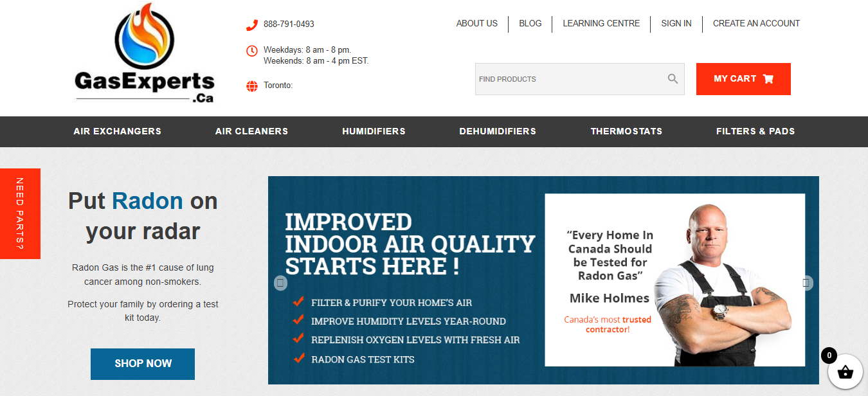This screenshot has height=396, width=868.
Task: Click the red phone icon
Action: 251,25
